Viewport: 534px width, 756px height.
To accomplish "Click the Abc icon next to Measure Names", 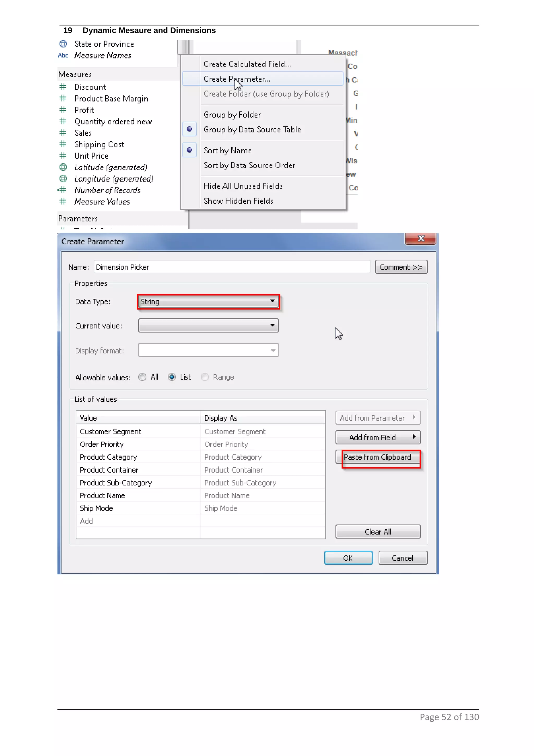I will coord(63,55).
